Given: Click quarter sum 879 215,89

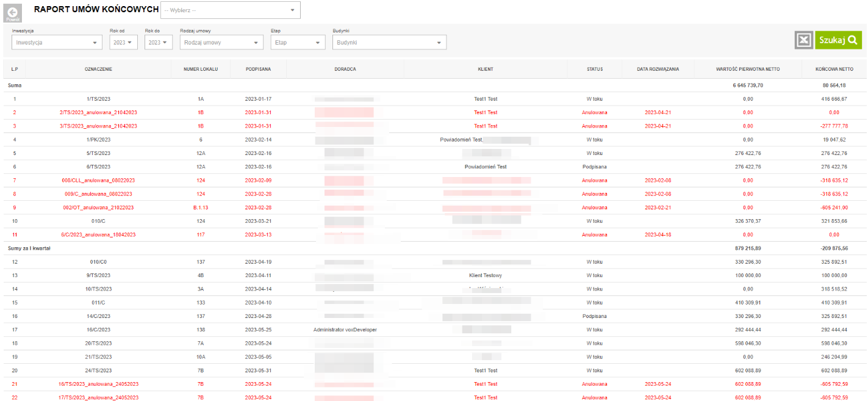Looking at the screenshot, I should point(748,248).
